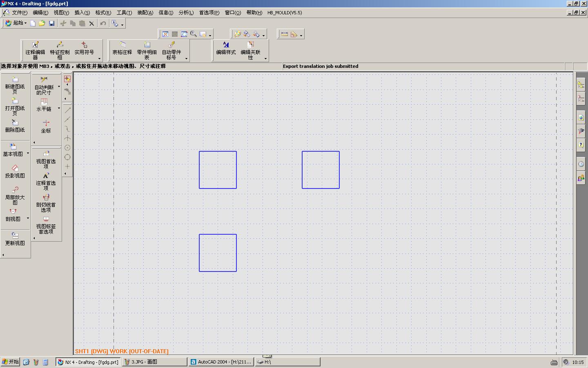This screenshot has width=588, height=368.
Task: Click the Delete X toolbar icon
Action: click(91, 23)
